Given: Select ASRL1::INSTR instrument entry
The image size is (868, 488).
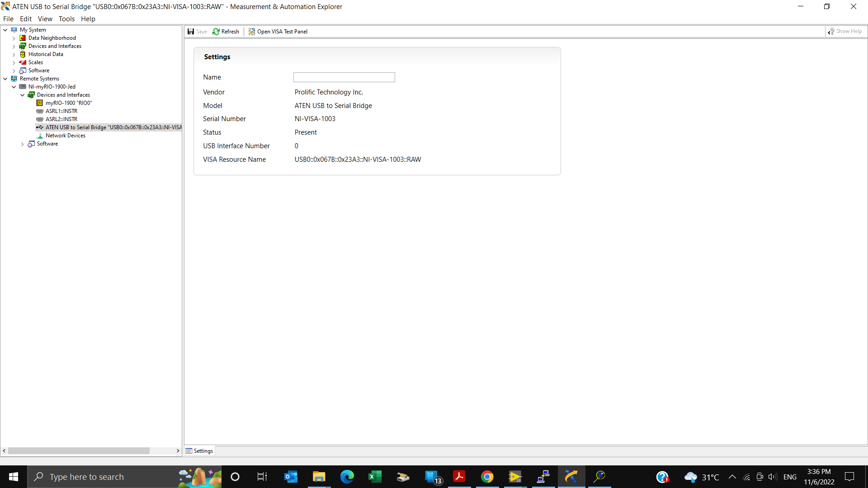Looking at the screenshot, I should click(61, 110).
